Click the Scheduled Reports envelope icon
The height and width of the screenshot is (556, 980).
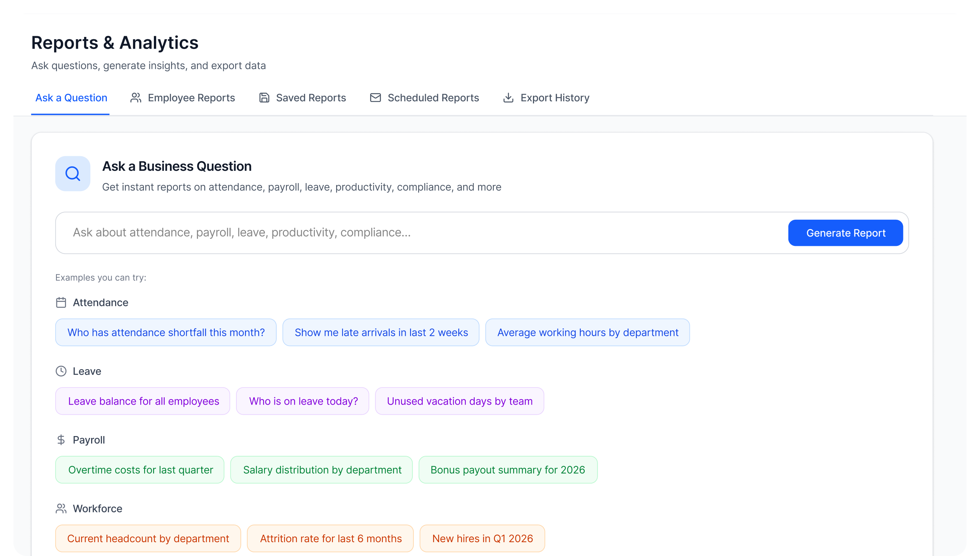tap(375, 98)
